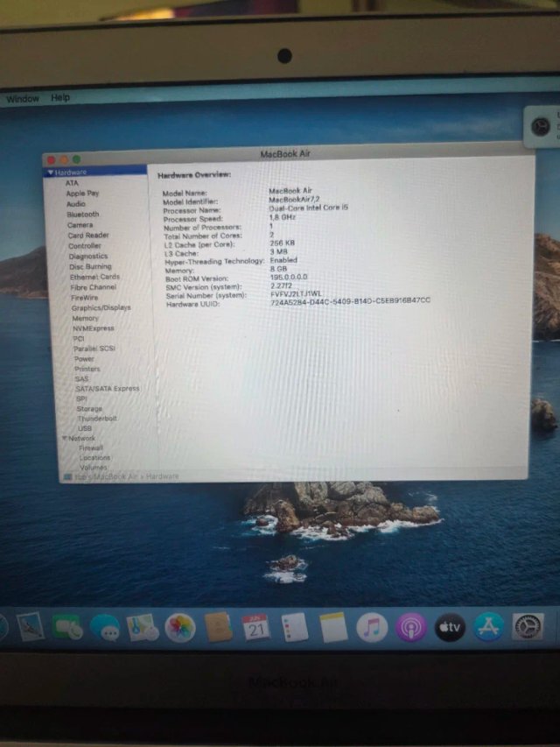
Task: Open the Music app in the Dock
Action: [372, 627]
